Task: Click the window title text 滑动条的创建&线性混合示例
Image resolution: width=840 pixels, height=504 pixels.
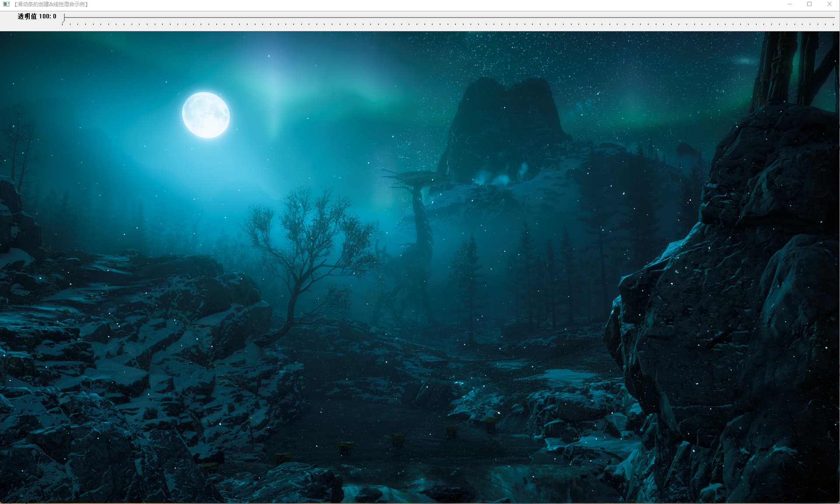Action: [51, 4]
